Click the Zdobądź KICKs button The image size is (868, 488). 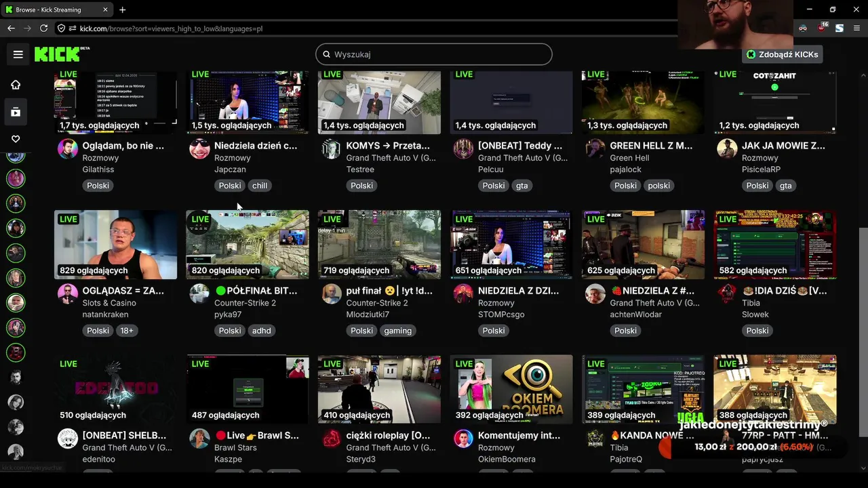pos(782,54)
